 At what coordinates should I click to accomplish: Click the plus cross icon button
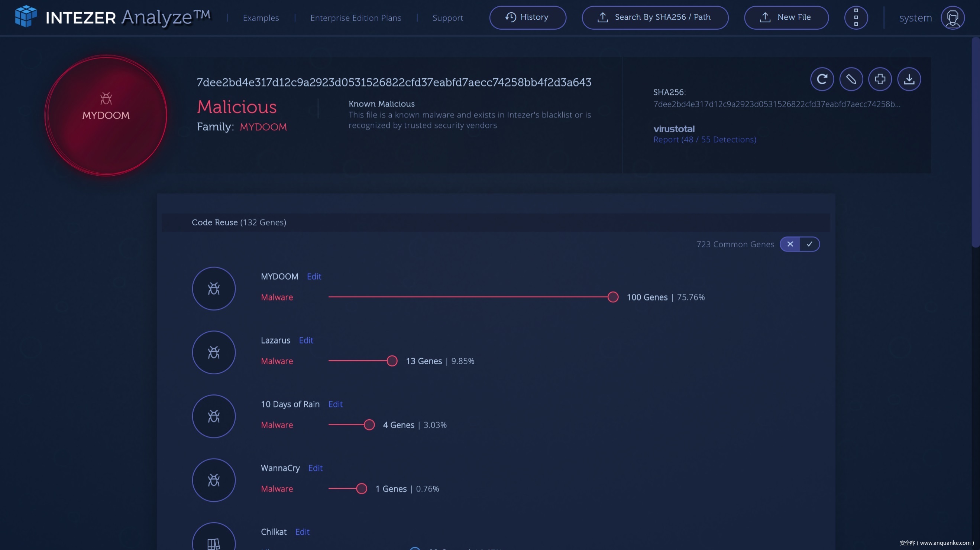(880, 79)
